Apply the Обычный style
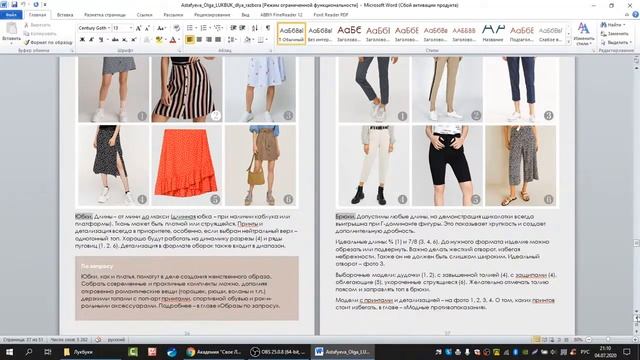This screenshot has height=360, width=640. [291, 33]
